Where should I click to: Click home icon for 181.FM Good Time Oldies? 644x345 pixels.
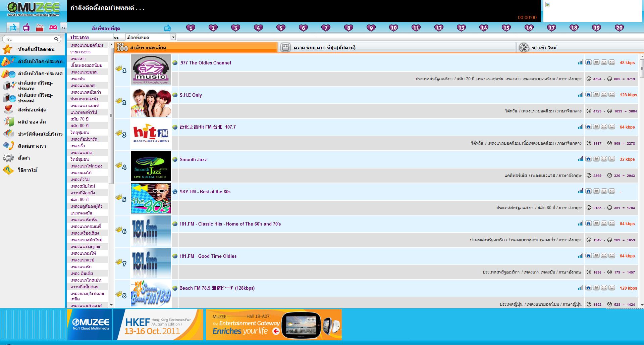[588, 256]
